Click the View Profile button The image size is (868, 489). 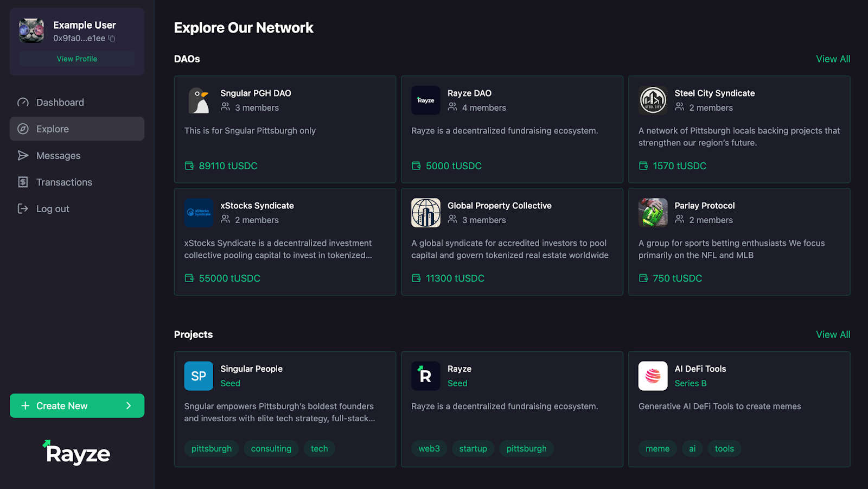point(77,59)
